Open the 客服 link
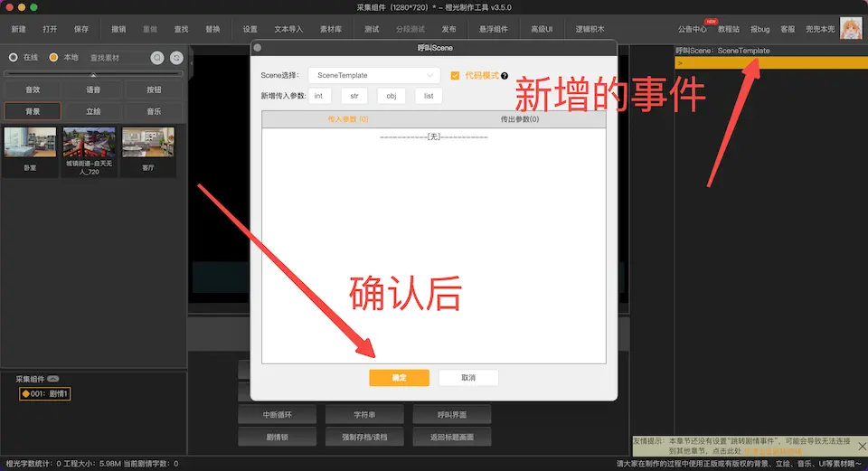The image size is (868, 471). click(788, 29)
